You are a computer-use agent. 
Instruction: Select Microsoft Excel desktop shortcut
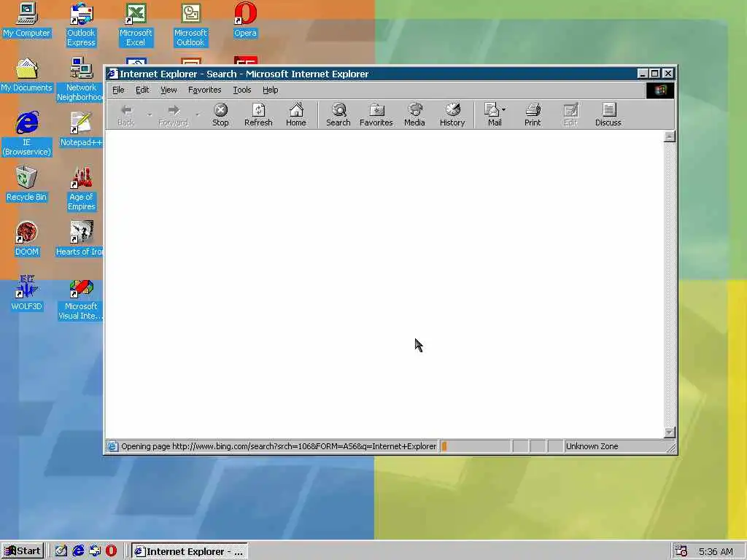pos(136,25)
